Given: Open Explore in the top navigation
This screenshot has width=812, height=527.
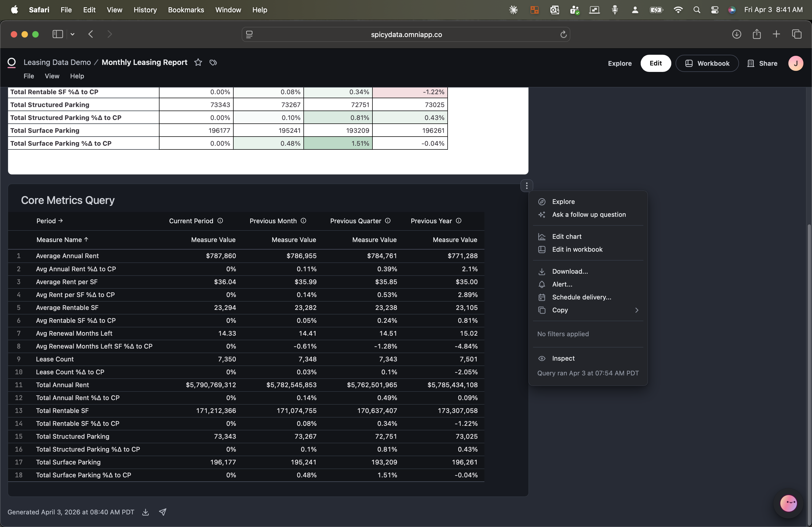Looking at the screenshot, I should [619, 63].
